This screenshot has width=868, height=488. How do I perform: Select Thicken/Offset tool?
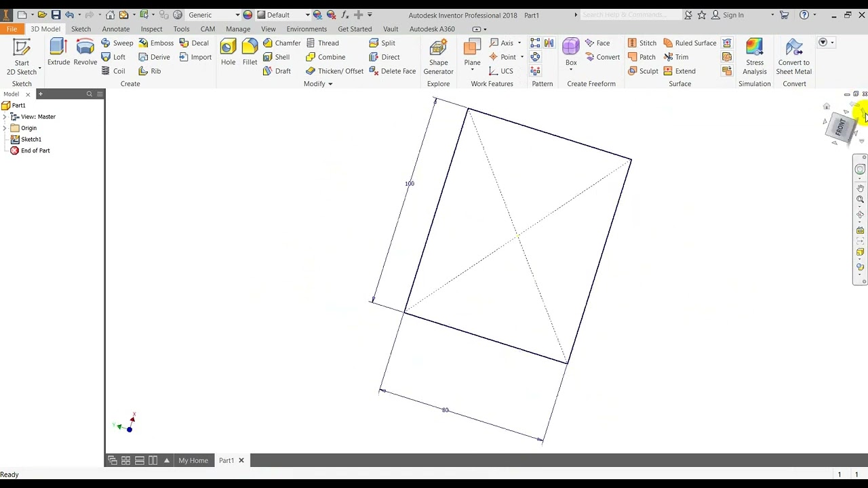[334, 71]
